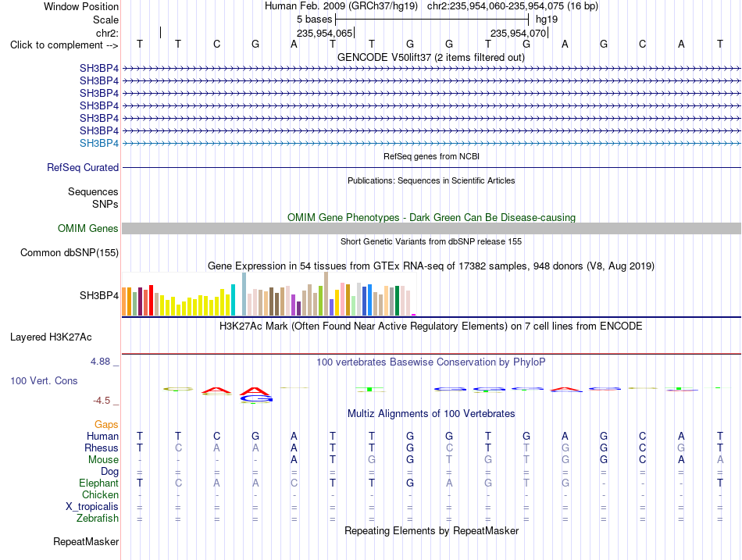The height and width of the screenshot is (560, 742).
Task: Click the "Sequences" publications subtrack label
Action: (x=93, y=191)
